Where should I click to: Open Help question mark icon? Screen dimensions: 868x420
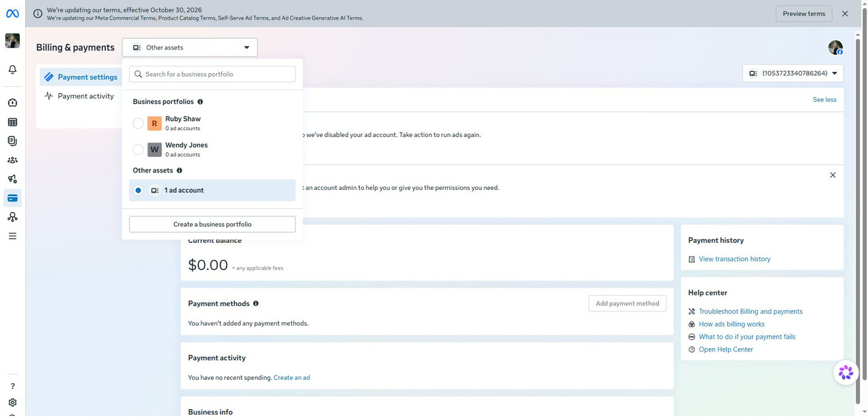12,386
